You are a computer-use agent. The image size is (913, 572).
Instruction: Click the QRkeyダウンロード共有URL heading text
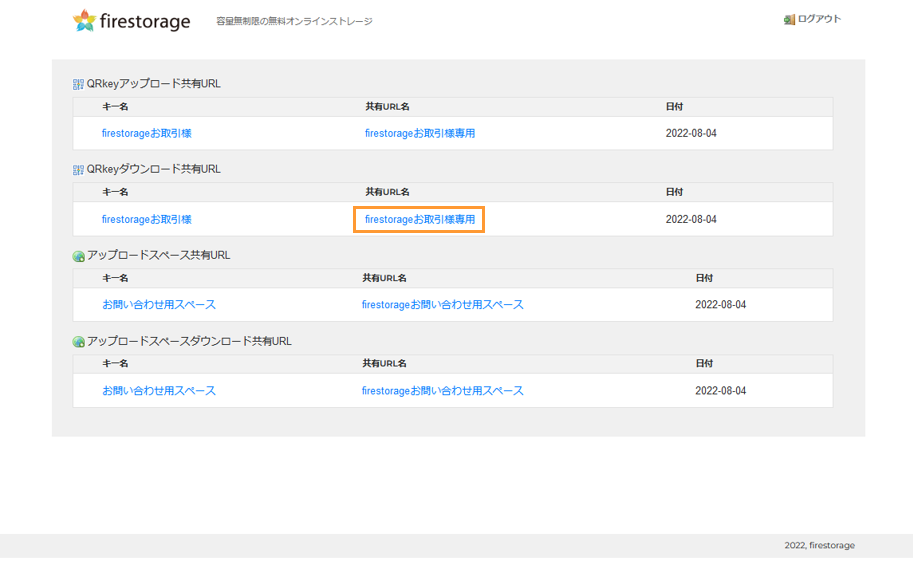pyautogui.click(x=154, y=169)
